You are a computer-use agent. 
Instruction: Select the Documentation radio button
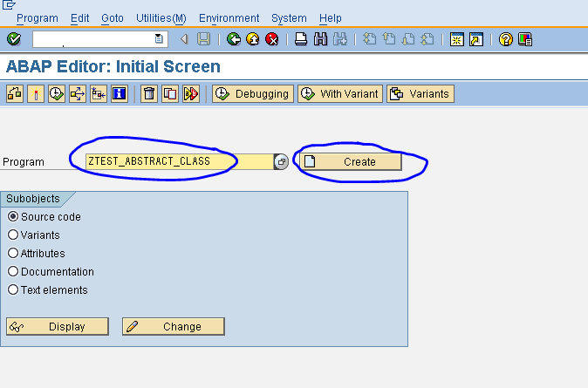coord(13,271)
